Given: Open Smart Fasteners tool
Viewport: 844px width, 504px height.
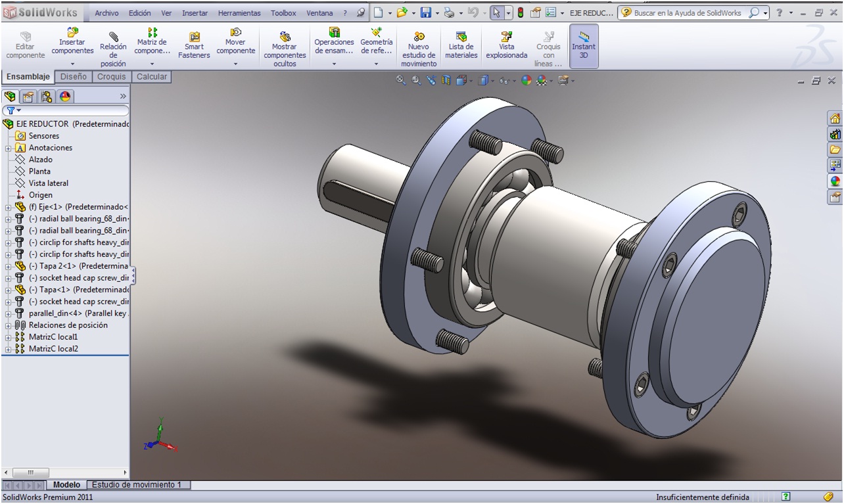Looking at the screenshot, I should (x=194, y=46).
